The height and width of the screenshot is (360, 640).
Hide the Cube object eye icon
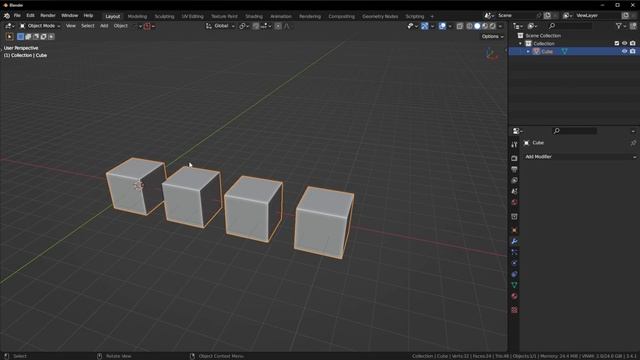pos(624,51)
